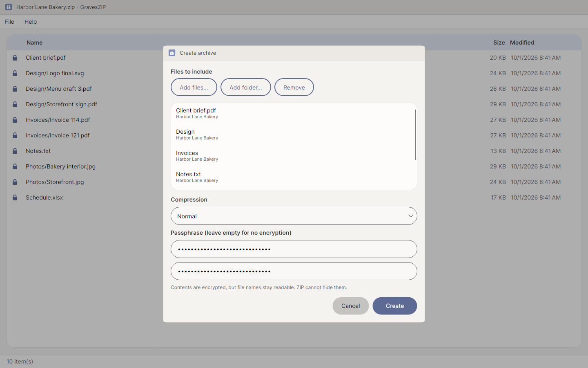Image resolution: width=588 pixels, height=368 pixels.
Task: Click lock icon beside Photos/Storefront.jpg
Action: point(15,182)
